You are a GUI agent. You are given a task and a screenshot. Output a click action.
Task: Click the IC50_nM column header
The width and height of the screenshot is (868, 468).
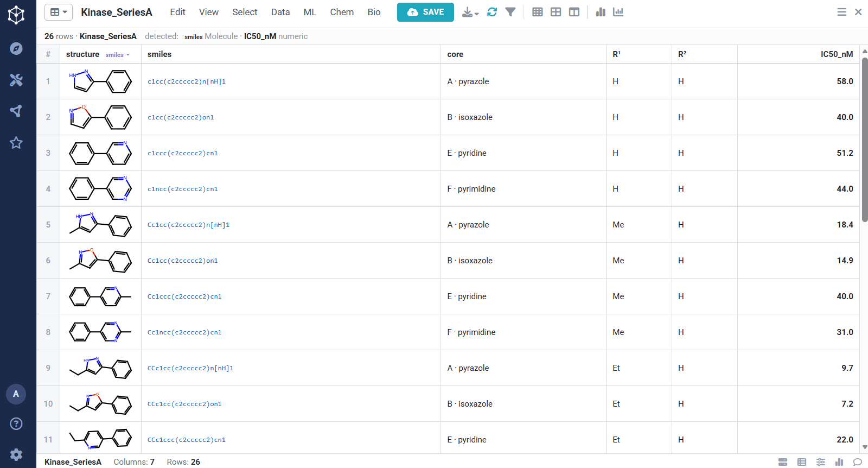coord(799,54)
